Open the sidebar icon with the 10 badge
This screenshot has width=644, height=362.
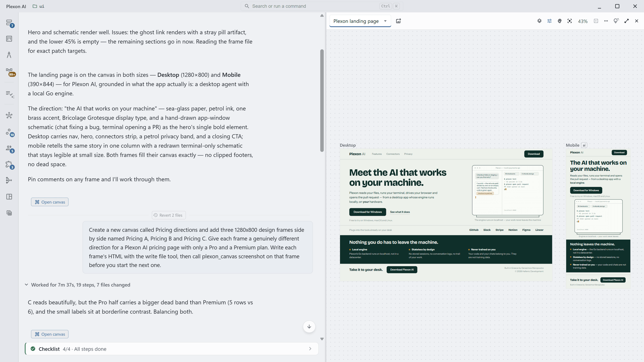click(x=10, y=133)
